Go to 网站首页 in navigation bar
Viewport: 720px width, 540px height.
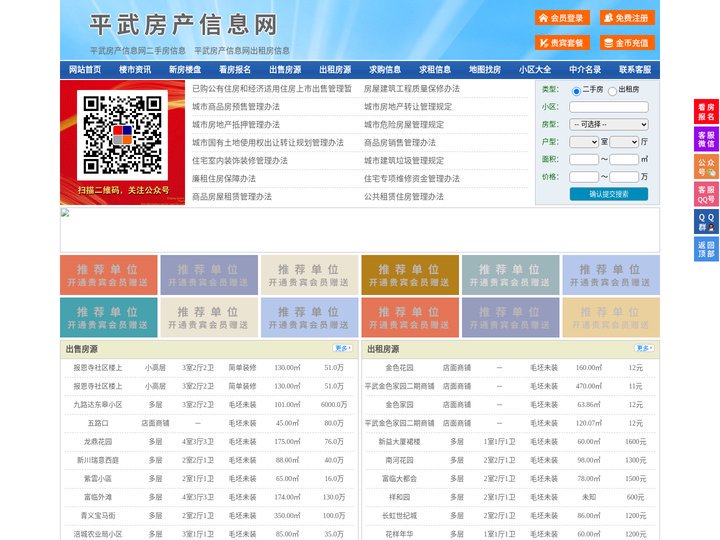point(85,70)
